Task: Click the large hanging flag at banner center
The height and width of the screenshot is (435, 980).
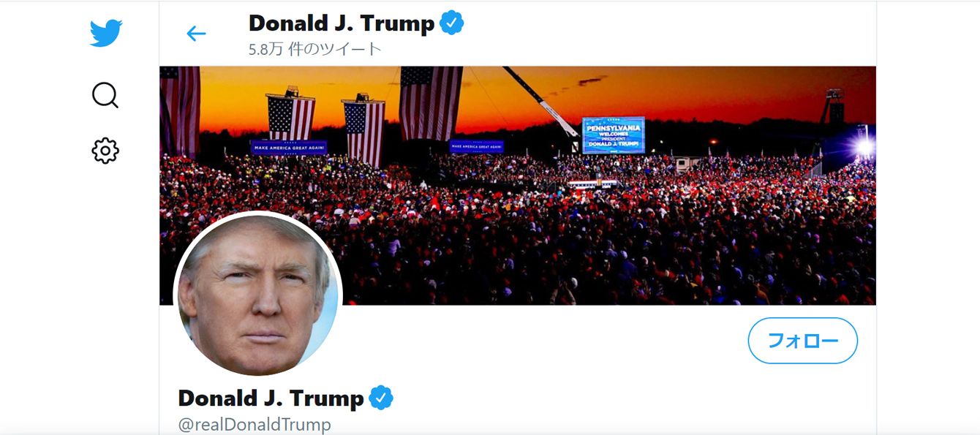Action: coord(431,102)
